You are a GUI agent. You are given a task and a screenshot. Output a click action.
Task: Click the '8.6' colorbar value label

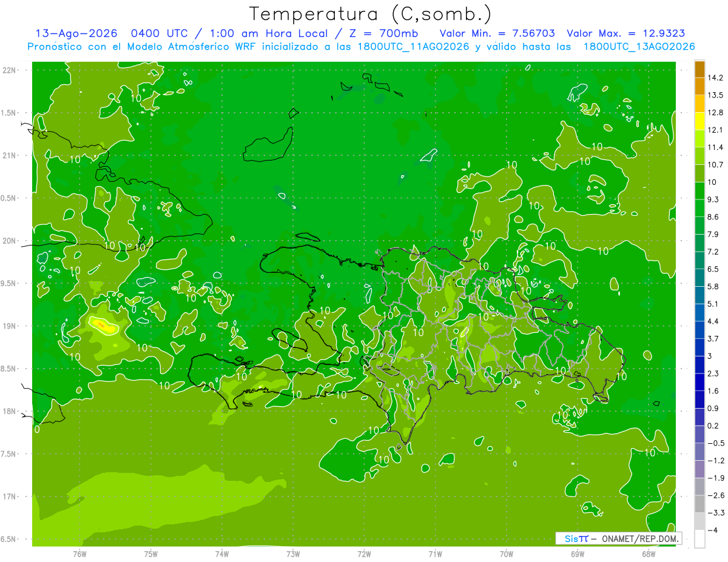coord(713,217)
